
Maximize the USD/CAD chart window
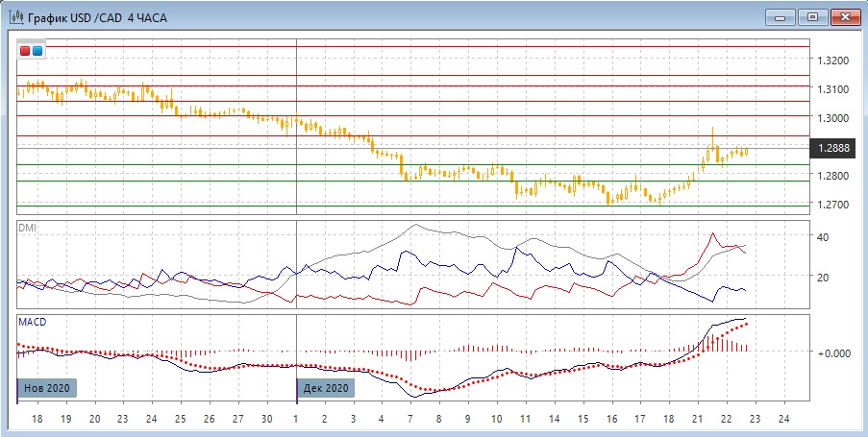point(812,16)
